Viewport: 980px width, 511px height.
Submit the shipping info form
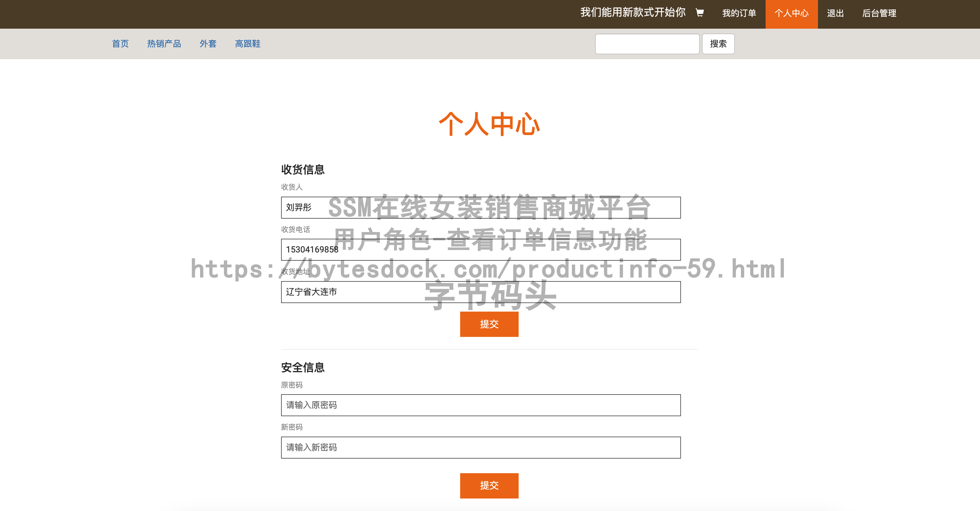(x=489, y=324)
